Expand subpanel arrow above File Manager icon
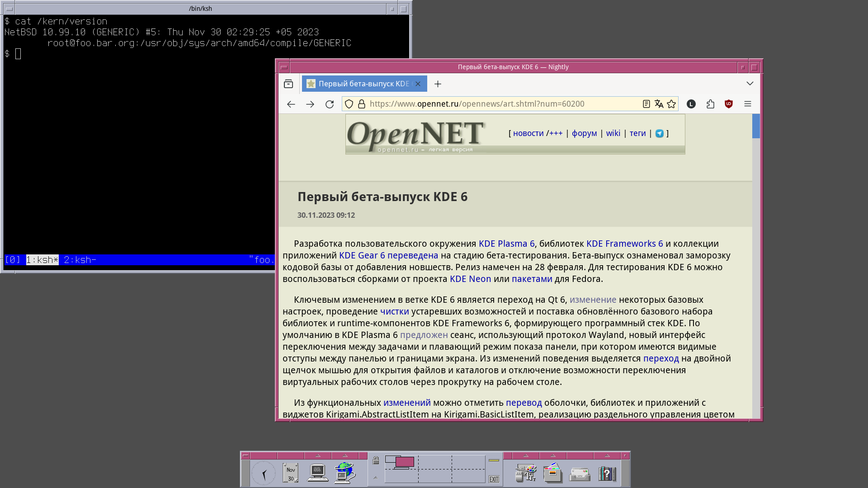This screenshot has width=868, height=488. tap(553, 455)
